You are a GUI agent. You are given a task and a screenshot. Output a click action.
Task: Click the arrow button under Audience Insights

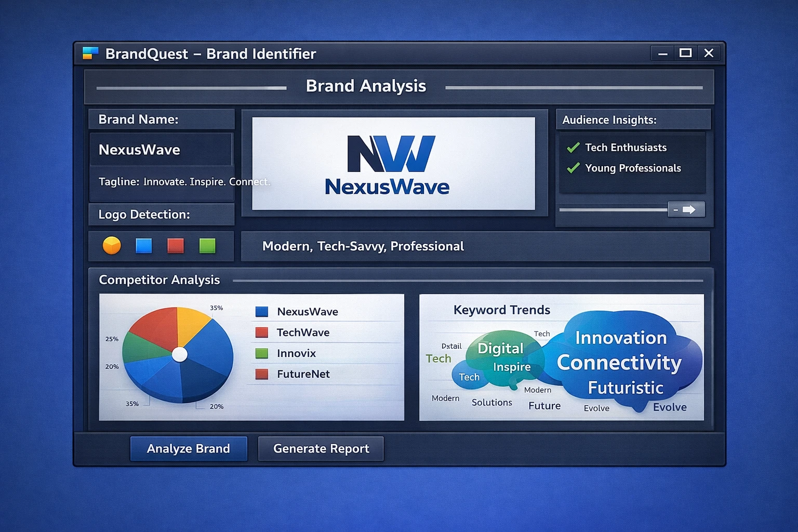point(686,209)
